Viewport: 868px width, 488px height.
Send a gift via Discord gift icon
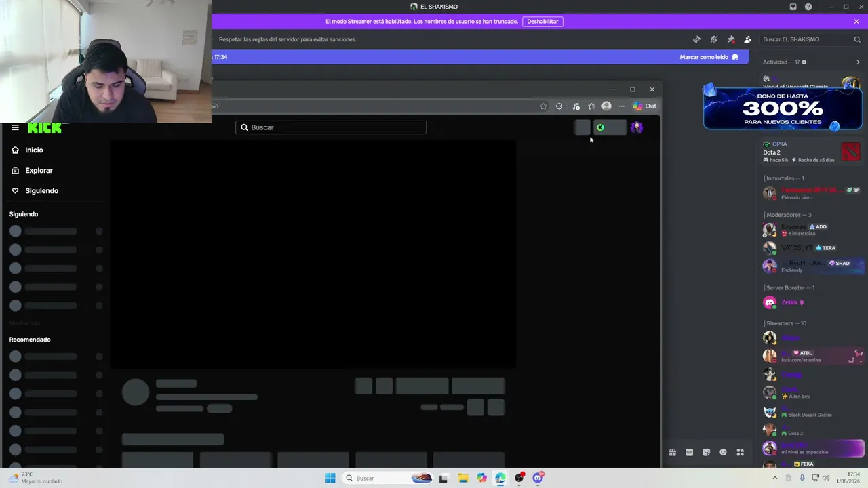point(673,453)
